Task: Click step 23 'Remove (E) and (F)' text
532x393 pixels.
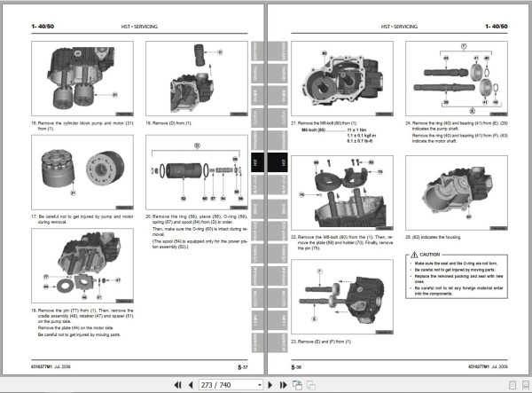Action: [321, 342]
